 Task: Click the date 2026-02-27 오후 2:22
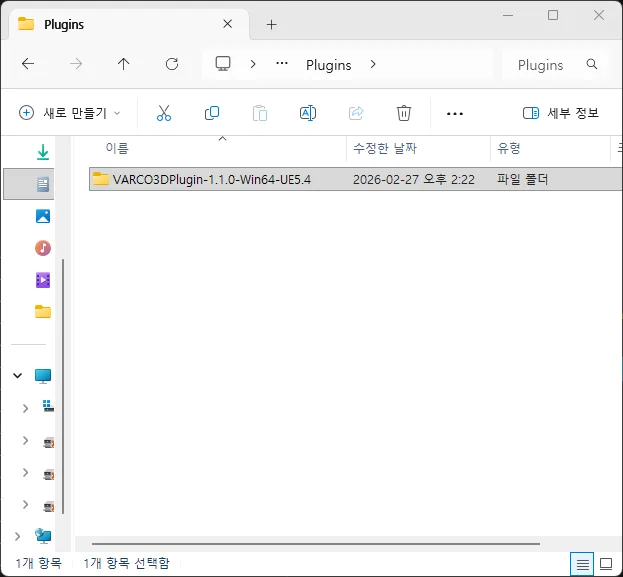[x=414, y=180]
